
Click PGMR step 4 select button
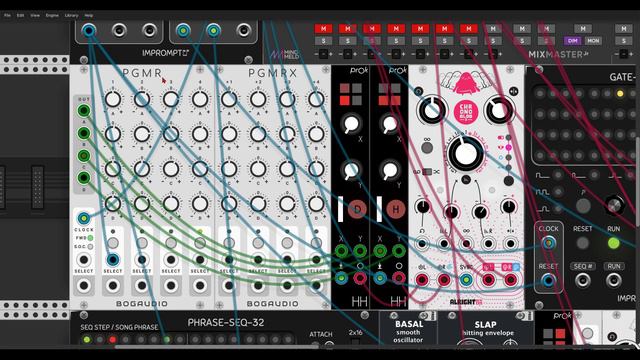pyautogui.click(x=200, y=243)
